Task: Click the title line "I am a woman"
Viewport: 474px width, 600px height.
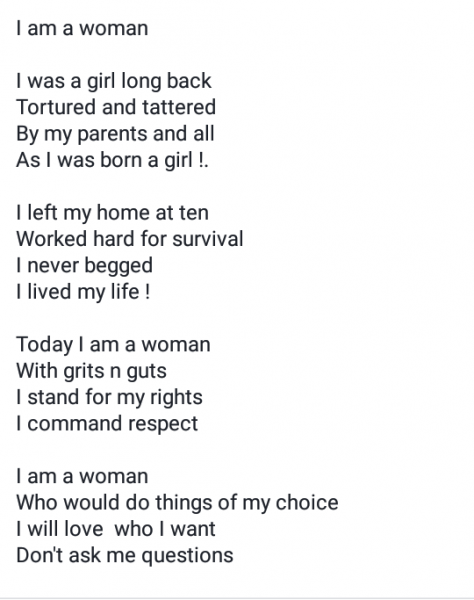Action: click(82, 28)
